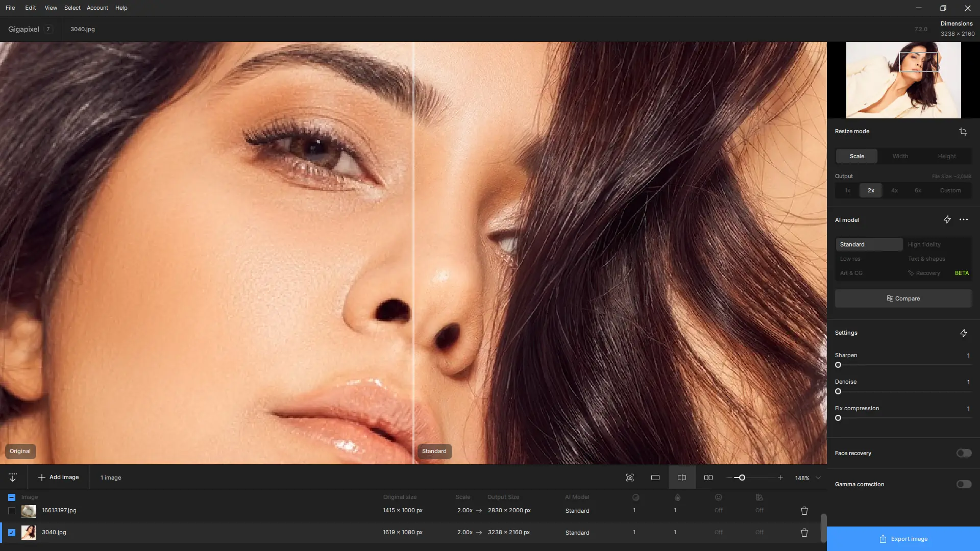
Task: Click the AI model auto lightning icon
Action: pos(947,220)
